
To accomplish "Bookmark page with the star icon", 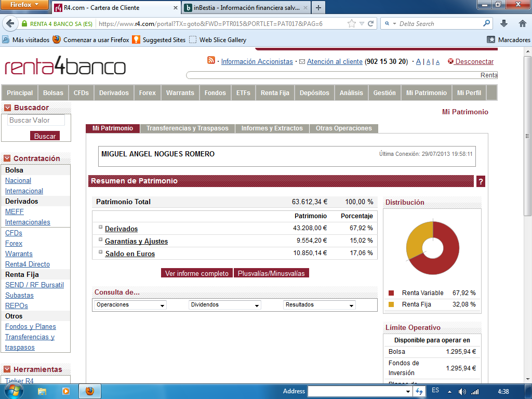I will coord(352,23).
